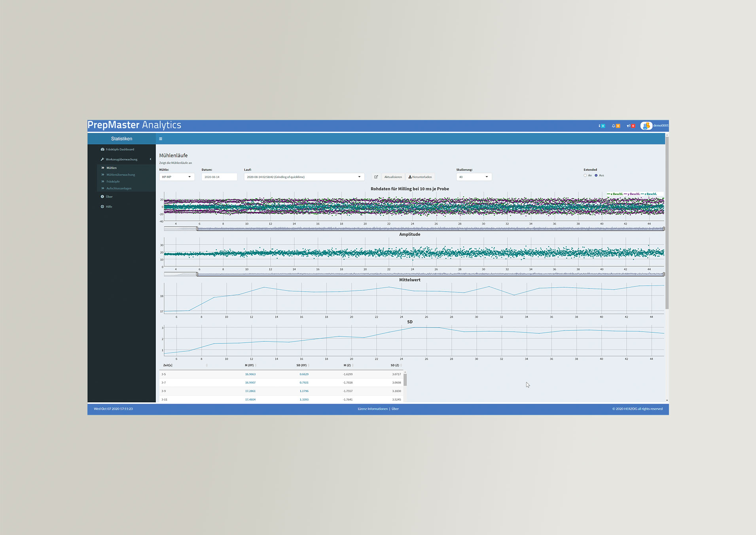Viewport: 756px width, 535px height.
Task: Click the double-chevron icon beside Mühlen
Action: 103,168
